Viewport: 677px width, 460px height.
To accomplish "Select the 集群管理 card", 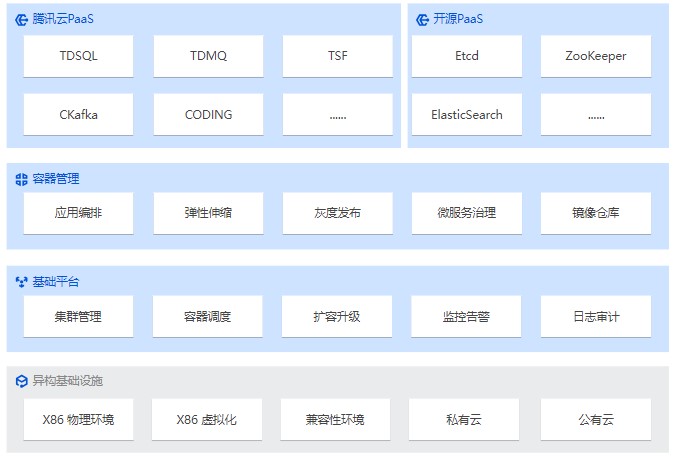I will pos(78,317).
